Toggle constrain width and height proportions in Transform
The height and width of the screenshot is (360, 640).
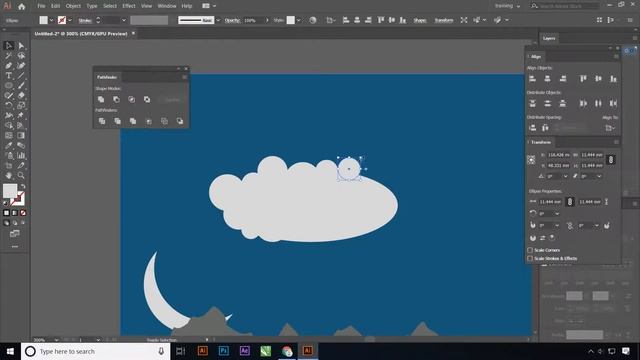pyautogui.click(x=611, y=160)
